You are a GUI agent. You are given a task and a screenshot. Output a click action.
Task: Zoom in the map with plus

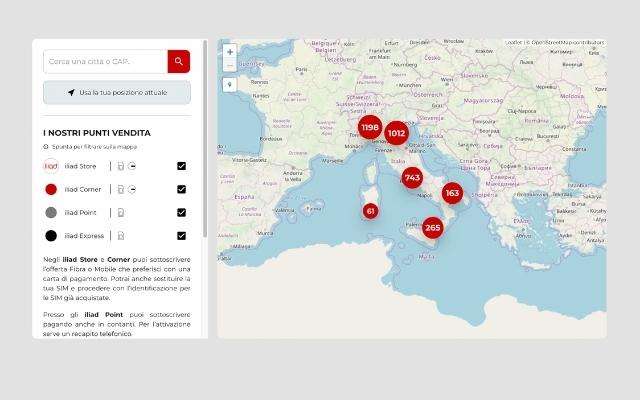pyautogui.click(x=230, y=52)
